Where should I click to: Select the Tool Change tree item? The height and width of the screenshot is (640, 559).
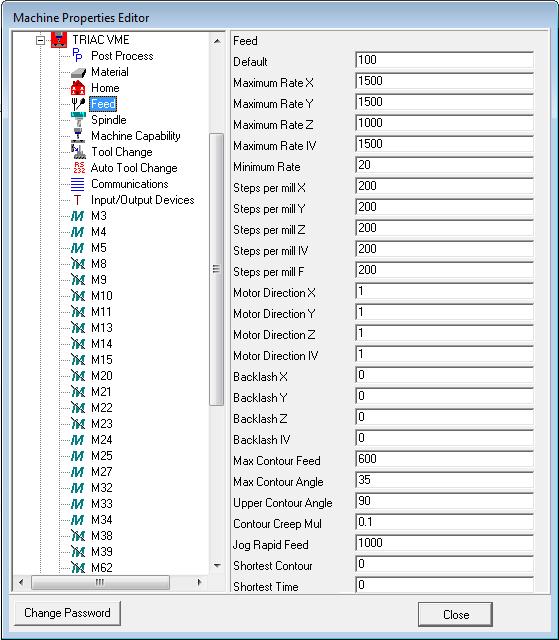click(x=122, y=152)
